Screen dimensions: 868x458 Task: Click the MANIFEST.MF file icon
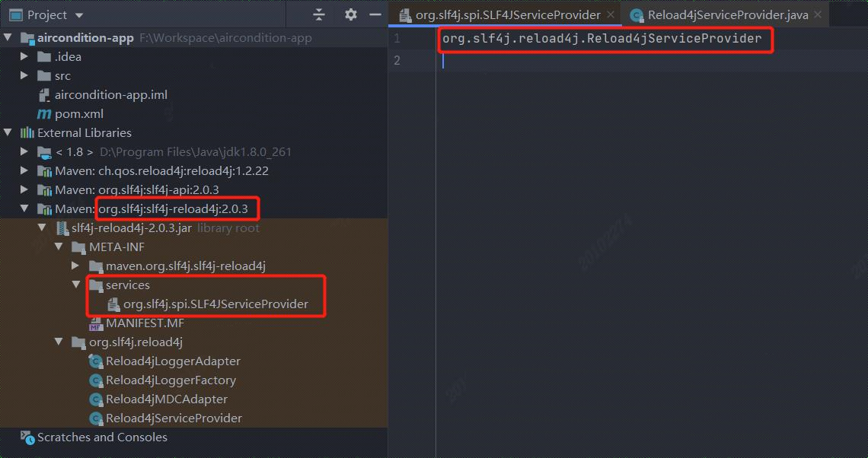[97, 323]
